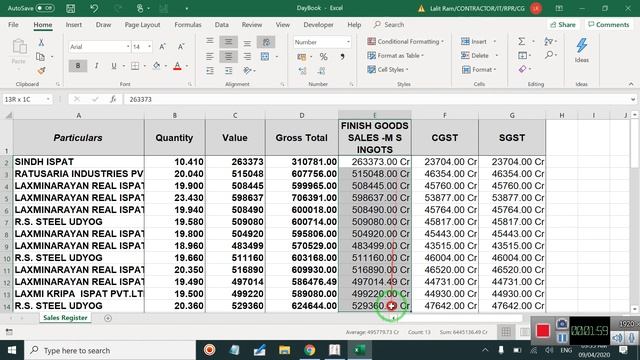Click the Clear eraser icon

[x=522, y=69]
